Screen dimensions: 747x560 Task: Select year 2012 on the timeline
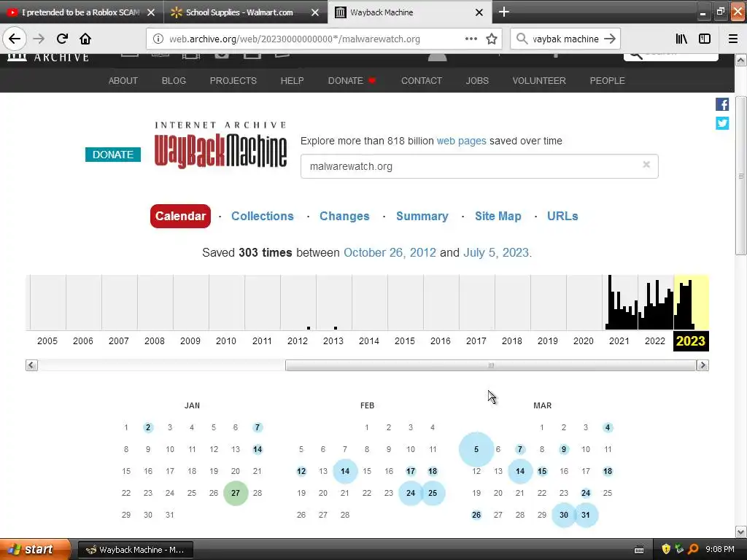(x=298, y=341)
